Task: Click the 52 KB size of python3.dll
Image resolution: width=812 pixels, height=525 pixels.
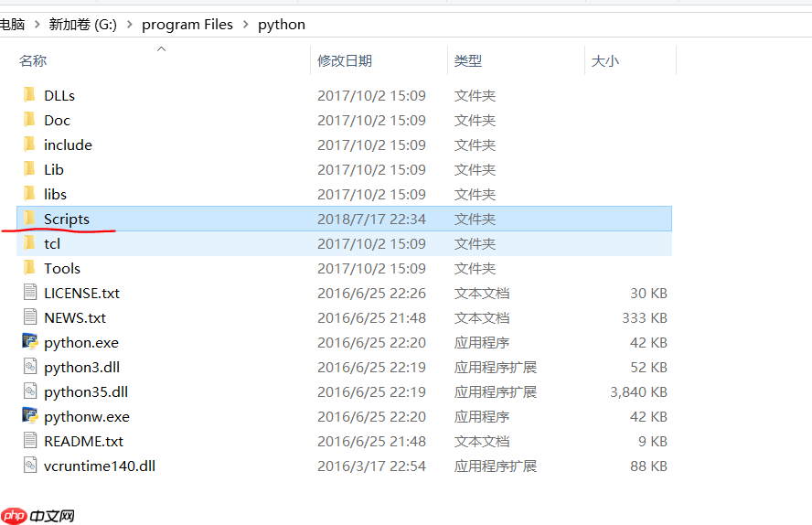Action: tap(649, 368)
